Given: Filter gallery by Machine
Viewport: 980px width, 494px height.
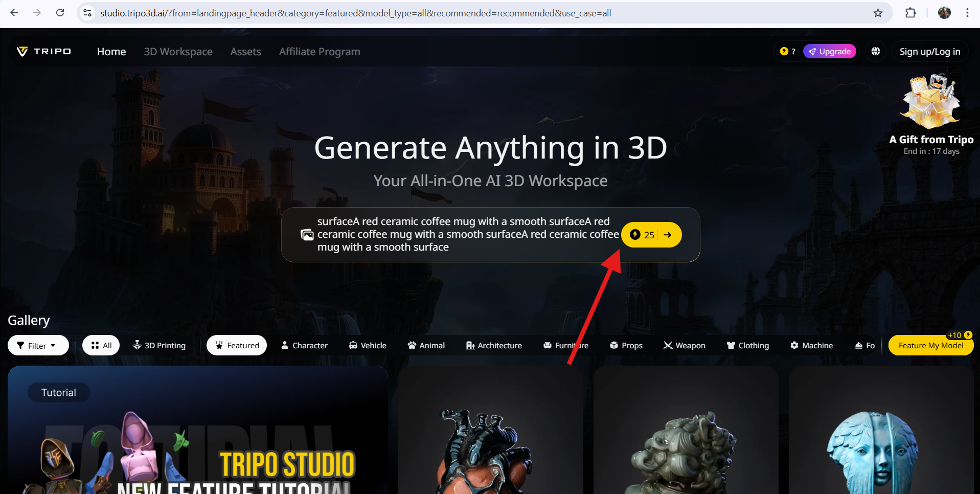Looking at the screenshot, I should coord(811,345).
